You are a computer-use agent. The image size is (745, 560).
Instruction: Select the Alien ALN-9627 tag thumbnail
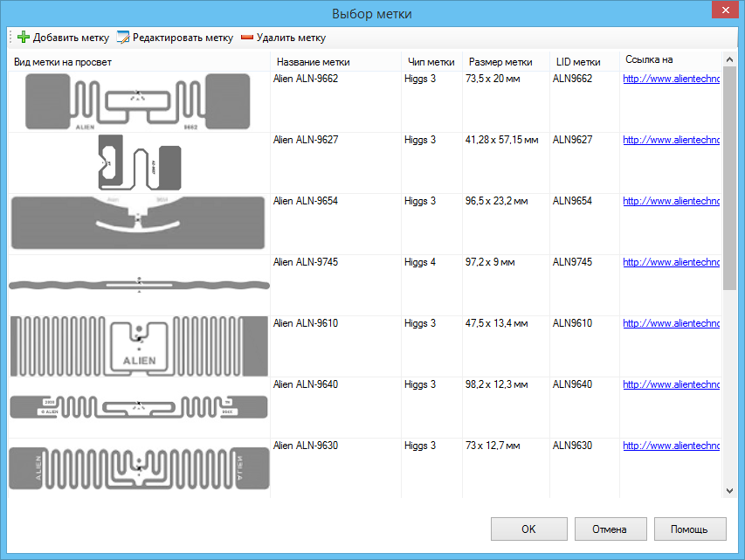[x=139, y=162]
